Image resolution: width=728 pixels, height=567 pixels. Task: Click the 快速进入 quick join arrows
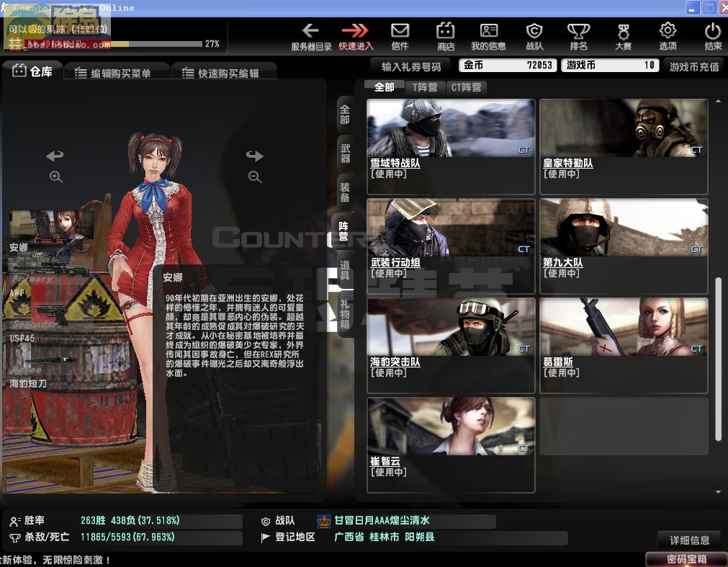click(x=355, y=37)
